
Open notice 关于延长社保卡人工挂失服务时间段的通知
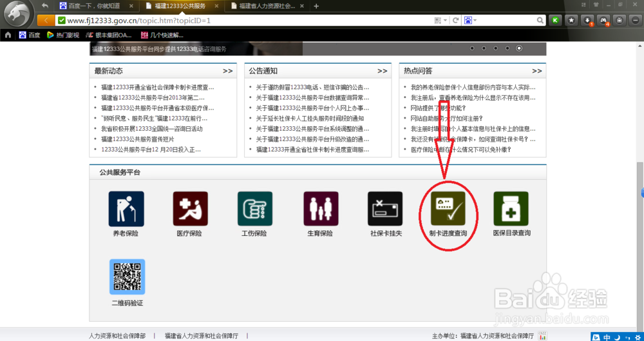310,119
